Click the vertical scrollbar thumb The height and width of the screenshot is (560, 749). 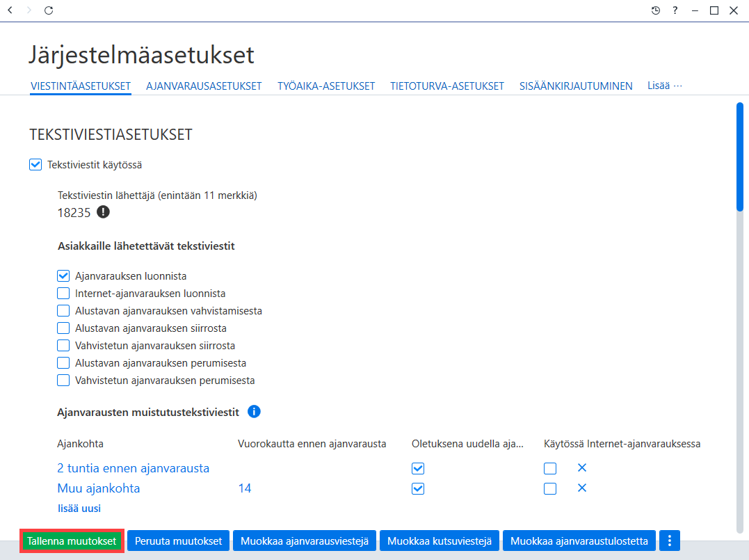(740, 157)
